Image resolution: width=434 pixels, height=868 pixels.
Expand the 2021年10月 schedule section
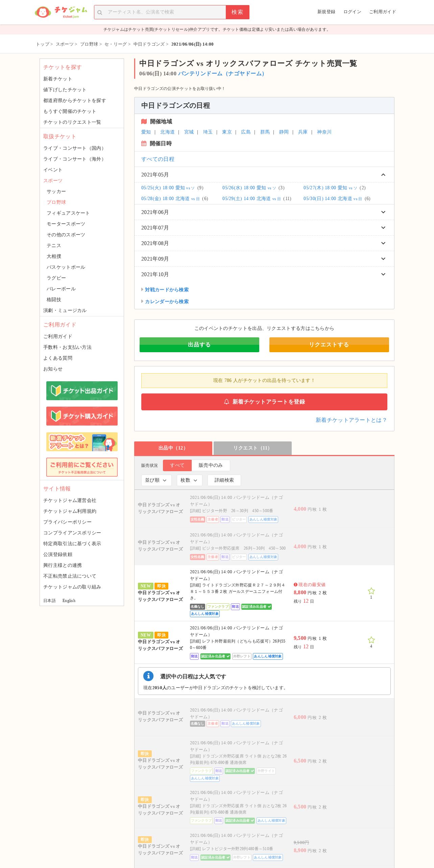point(264,274)
